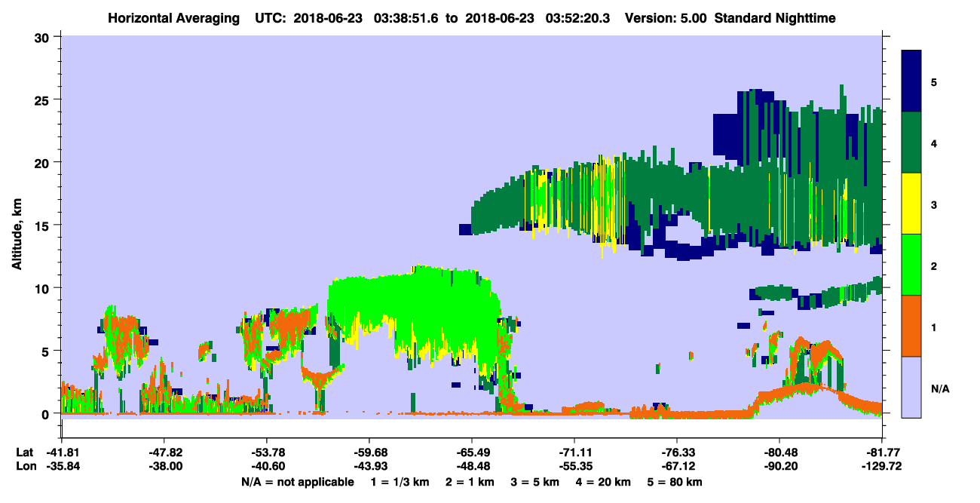This screenshot has width=980, height=503.
Task: Click the legend text 'N/A = not applicable'
Action: click(x=297, y=482)
